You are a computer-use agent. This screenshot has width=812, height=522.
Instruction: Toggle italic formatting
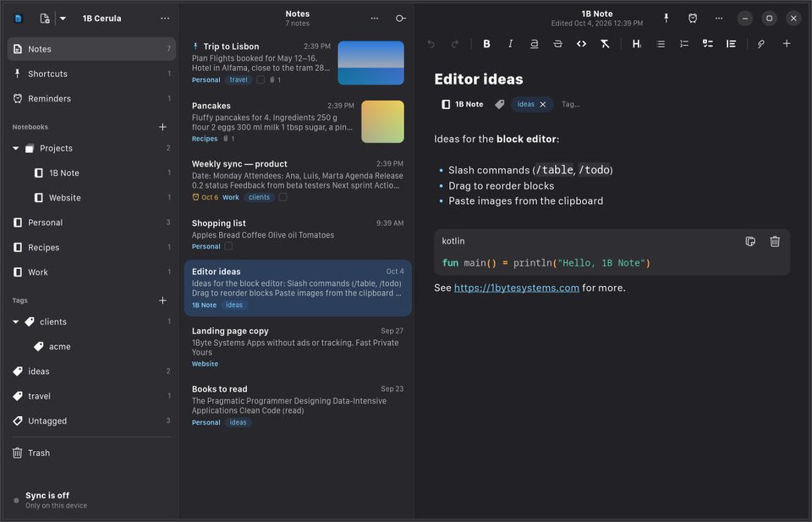[x=510, y=44]
